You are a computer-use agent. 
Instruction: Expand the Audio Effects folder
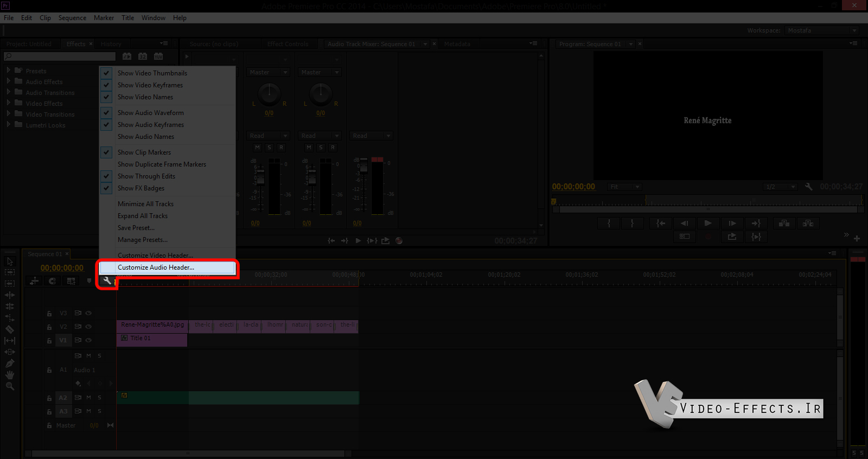(8, 81)
